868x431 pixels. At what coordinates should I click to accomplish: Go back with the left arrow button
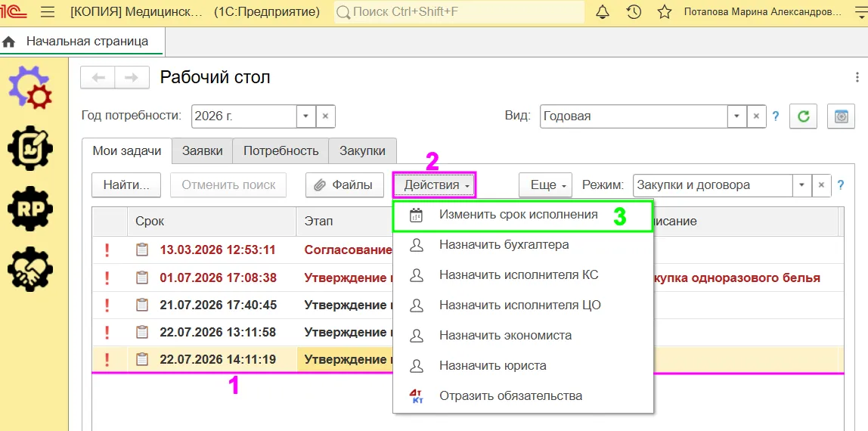[98, 77]
